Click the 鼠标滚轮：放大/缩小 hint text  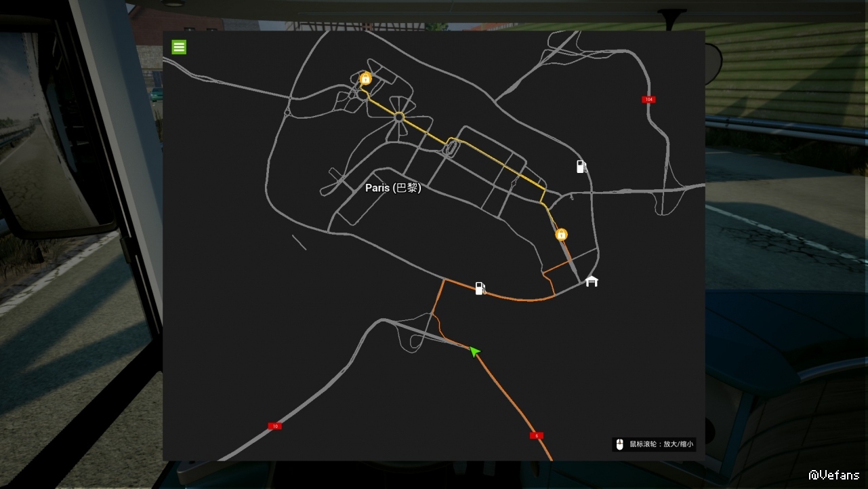pyautogui.click(x=661, y=444)
